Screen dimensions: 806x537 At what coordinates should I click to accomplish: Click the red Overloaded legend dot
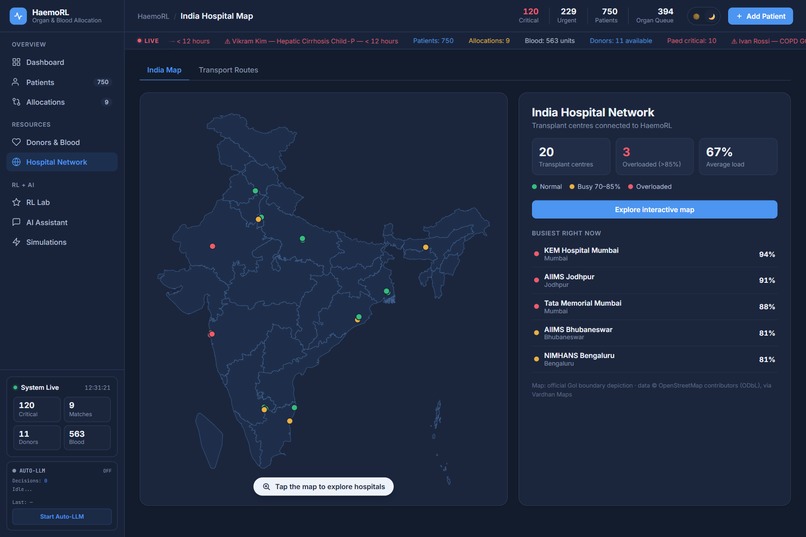[x=630, y=187]
